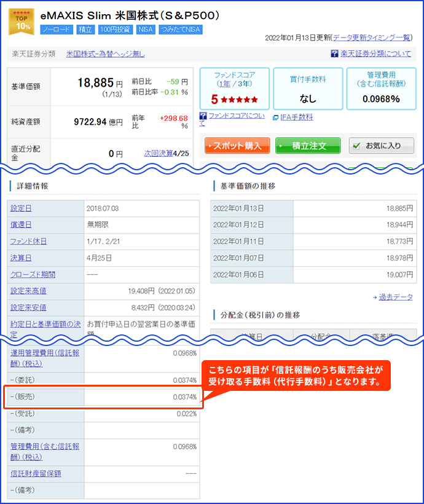The width and height of the screenshot is (424, 504).
Task: Select the 100円投資 tag
Action: pos(116,30)
